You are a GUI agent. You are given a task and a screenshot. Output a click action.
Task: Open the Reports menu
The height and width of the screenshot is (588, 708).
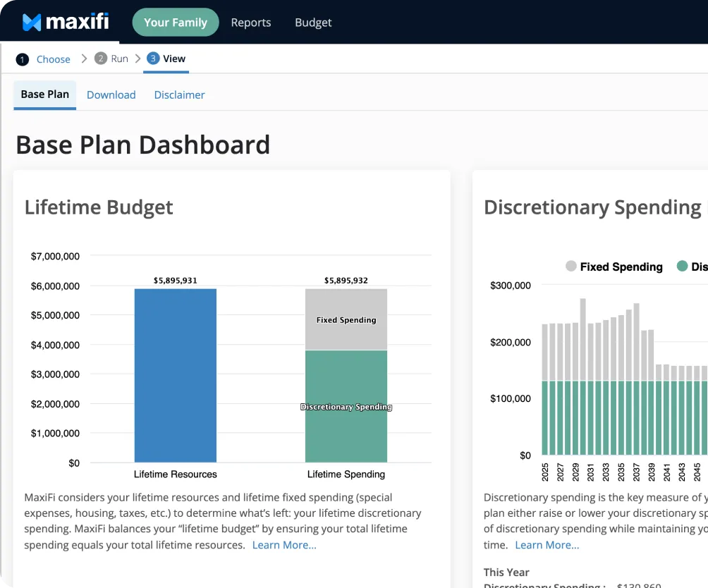pos(251,23)
